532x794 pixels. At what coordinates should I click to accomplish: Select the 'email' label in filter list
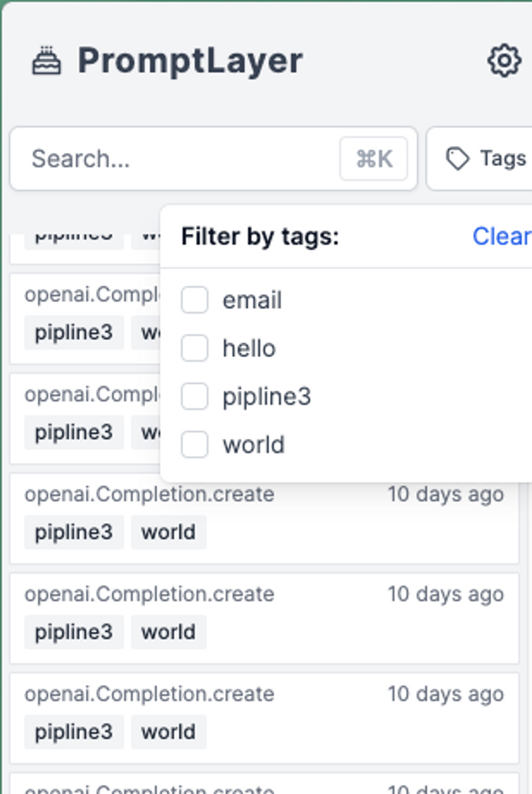point(252,300)
